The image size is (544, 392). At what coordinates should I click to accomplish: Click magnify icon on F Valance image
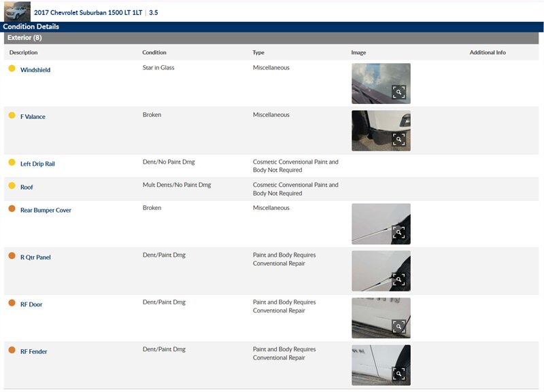point(398,139)
